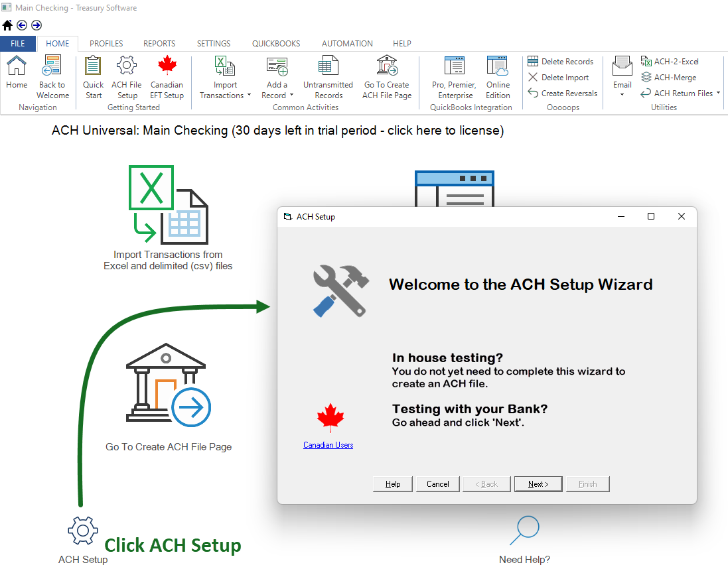Click the Need Help? label
Viewport: 728px width, 575px height.
coord(525,560)
